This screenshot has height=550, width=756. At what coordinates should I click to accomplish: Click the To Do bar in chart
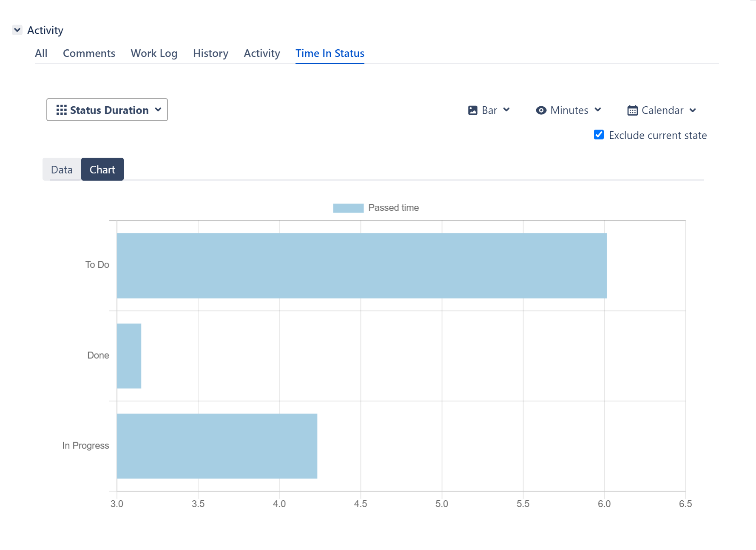(361, 266)
